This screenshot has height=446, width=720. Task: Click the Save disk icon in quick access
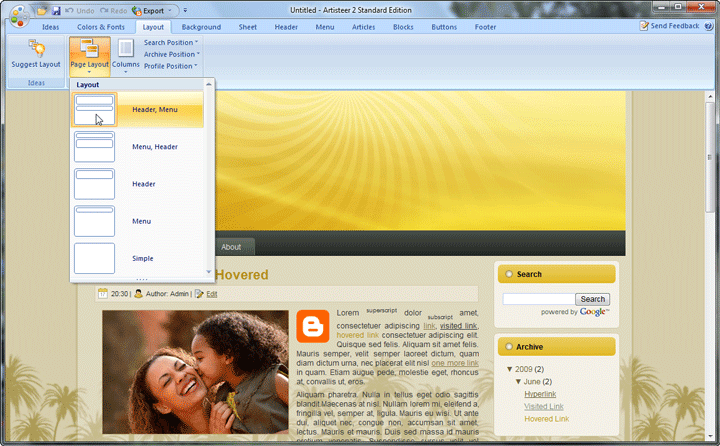56,10
